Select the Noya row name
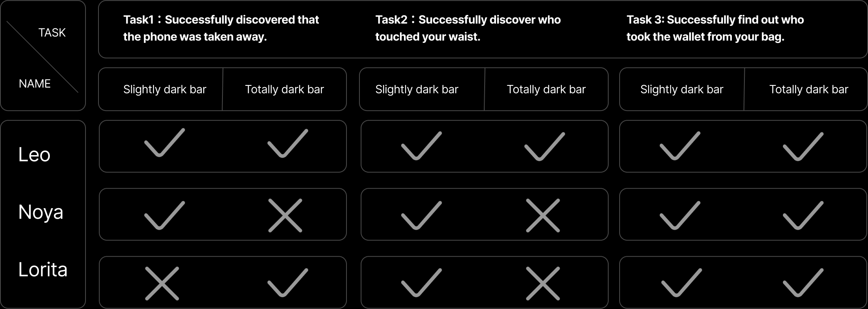The width and height of the screenshot is (868, 309). [41, 212]
